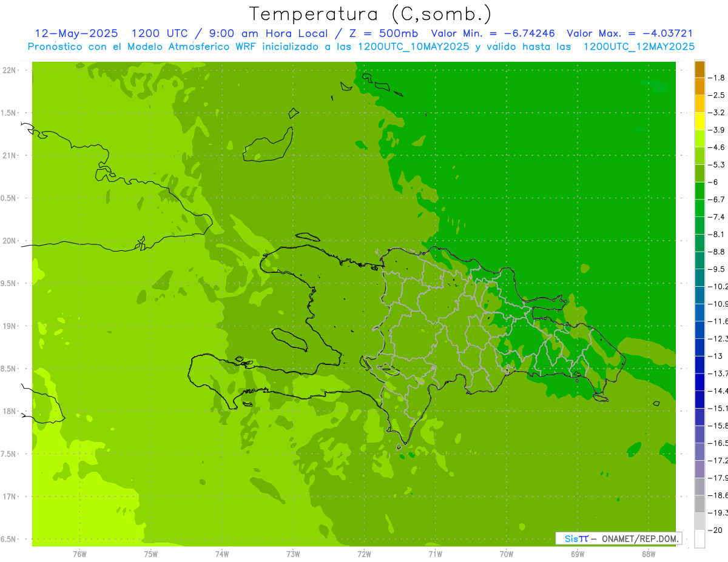Click the '-4.6' colorbar value
728x562 pixels.
716,147
